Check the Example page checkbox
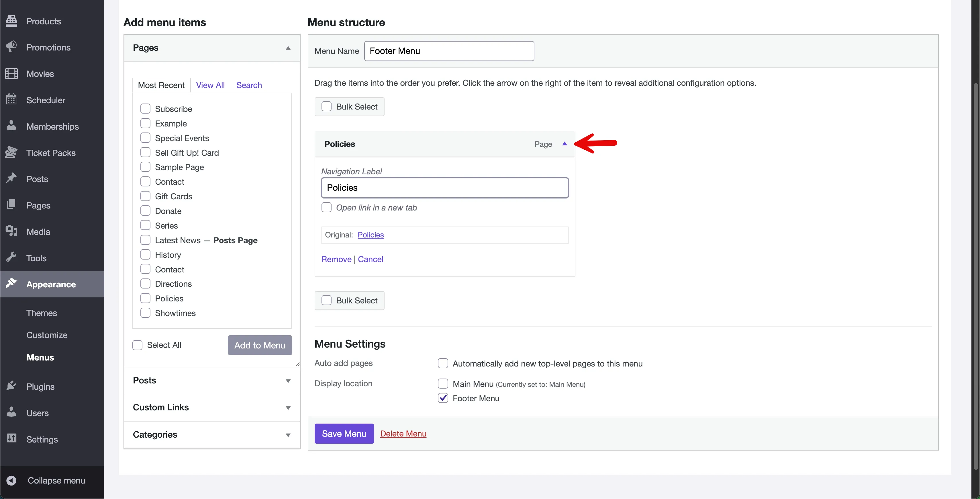 (145, 123)
